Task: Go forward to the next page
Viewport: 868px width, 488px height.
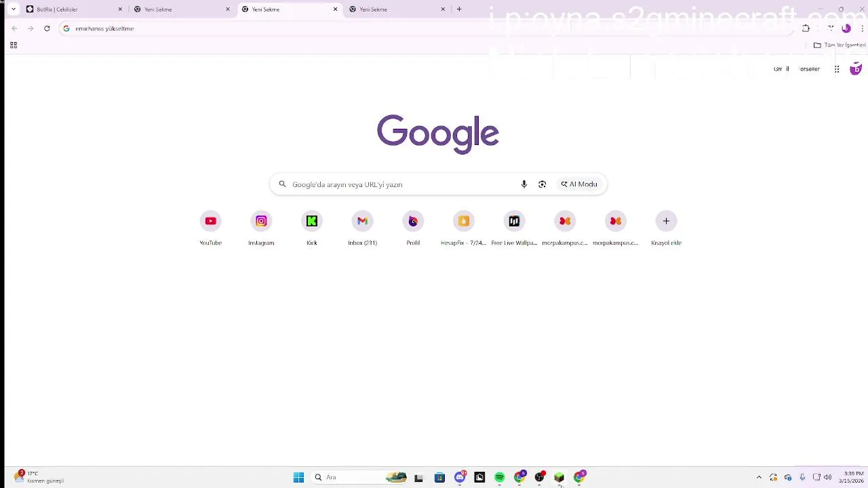Action: coord(31,28)
